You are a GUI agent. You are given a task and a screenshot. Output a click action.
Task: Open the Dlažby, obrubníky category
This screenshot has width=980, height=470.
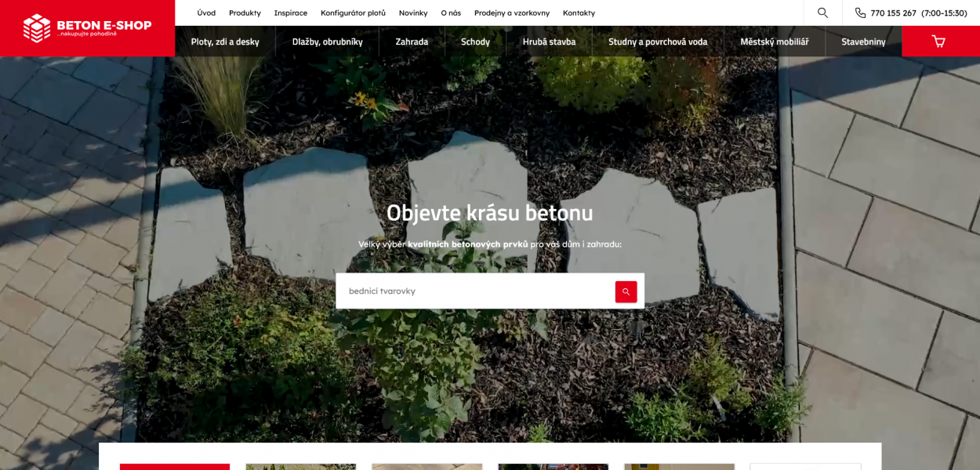(x=328, y=42)
